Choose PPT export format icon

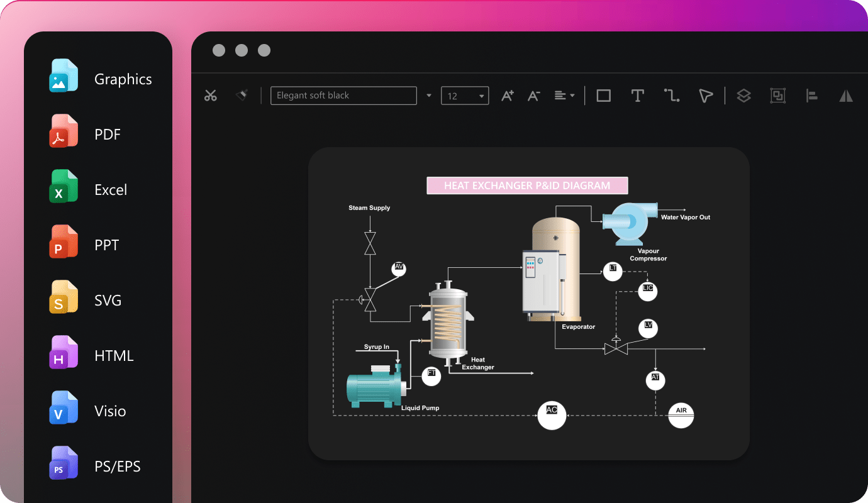pyautogui.click(x=64, y=242)
